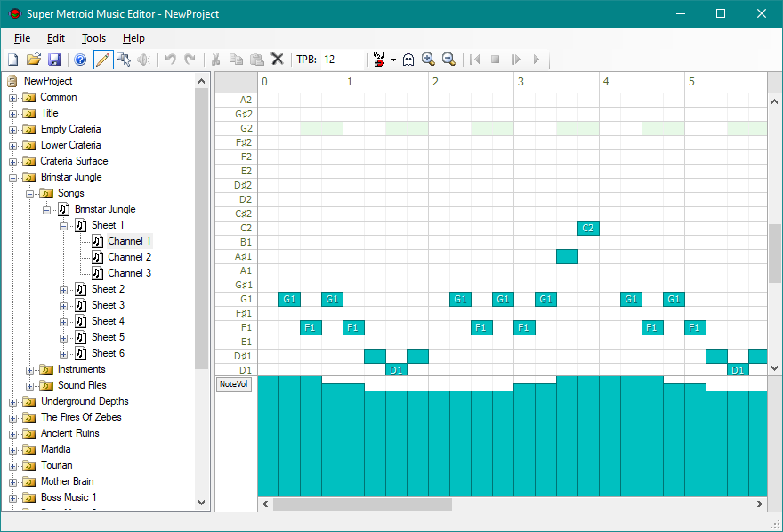The image size is (783, 532).
Task: Create a new project with the New icon
Action: 13,60
